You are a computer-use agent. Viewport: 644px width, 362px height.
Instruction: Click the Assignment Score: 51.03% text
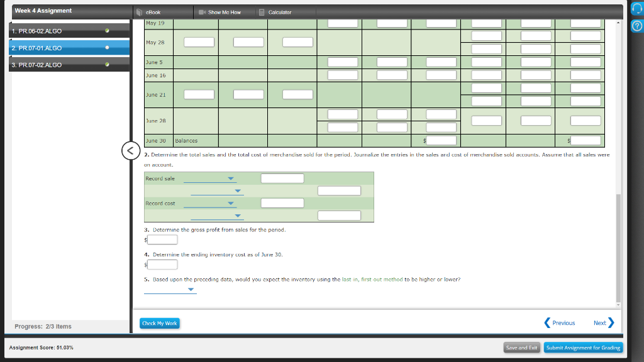coord(41,348)
